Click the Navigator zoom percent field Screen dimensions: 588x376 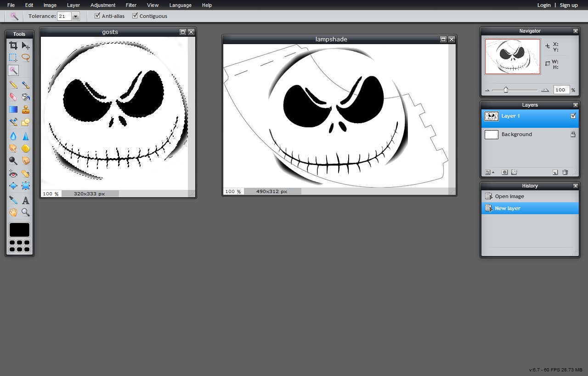pos(561,90)
